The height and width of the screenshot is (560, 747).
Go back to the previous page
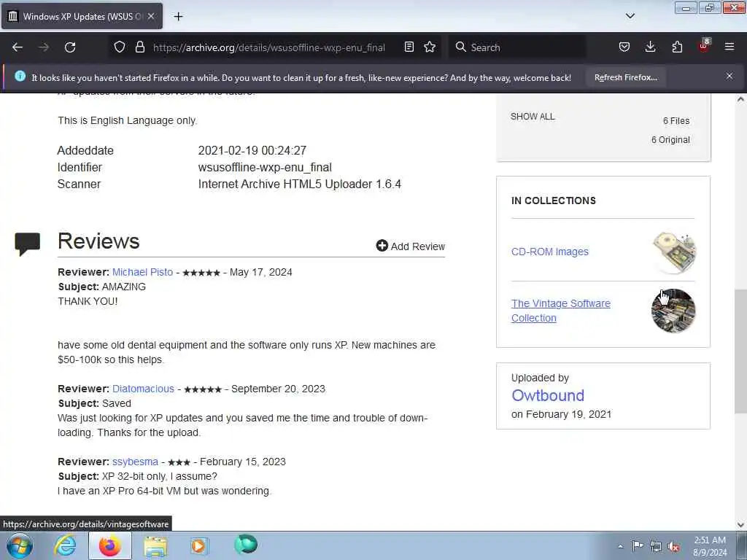[x=18, y=47]
